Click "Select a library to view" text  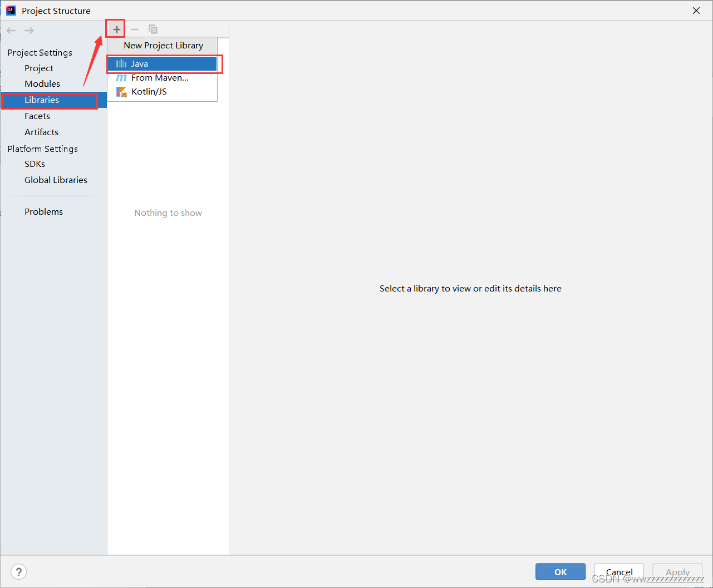[x=470, y=288]
